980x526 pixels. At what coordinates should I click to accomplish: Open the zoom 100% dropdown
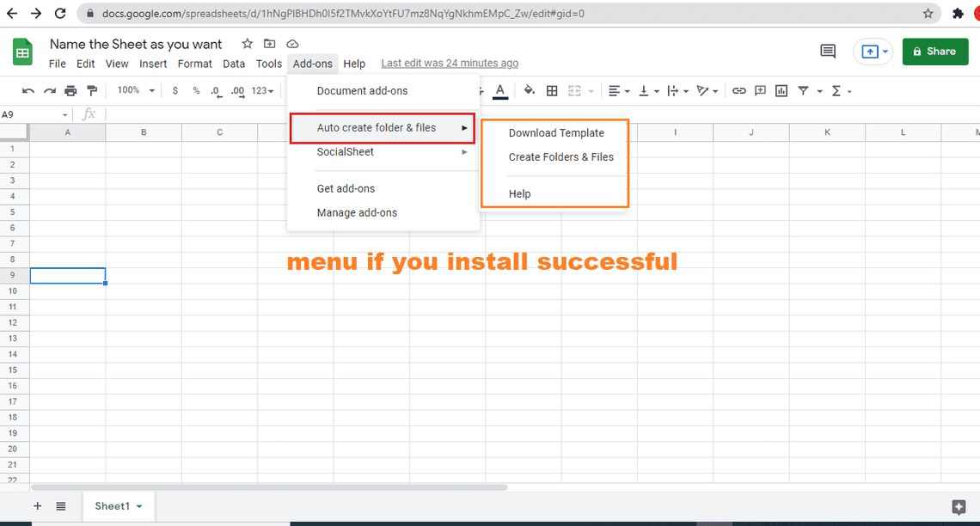point(136,91)
